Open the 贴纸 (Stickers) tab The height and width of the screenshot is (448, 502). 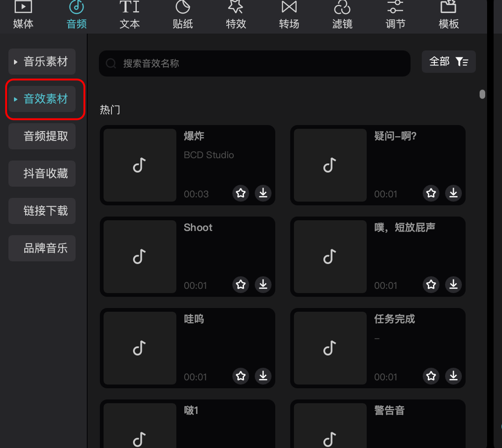(183, 15)
